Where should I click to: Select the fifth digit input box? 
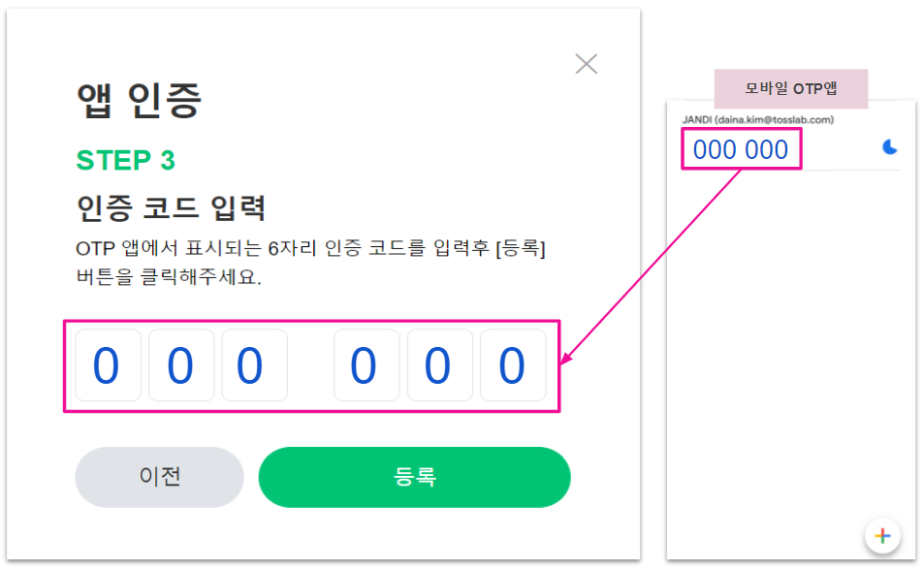[x=439, y=365]
